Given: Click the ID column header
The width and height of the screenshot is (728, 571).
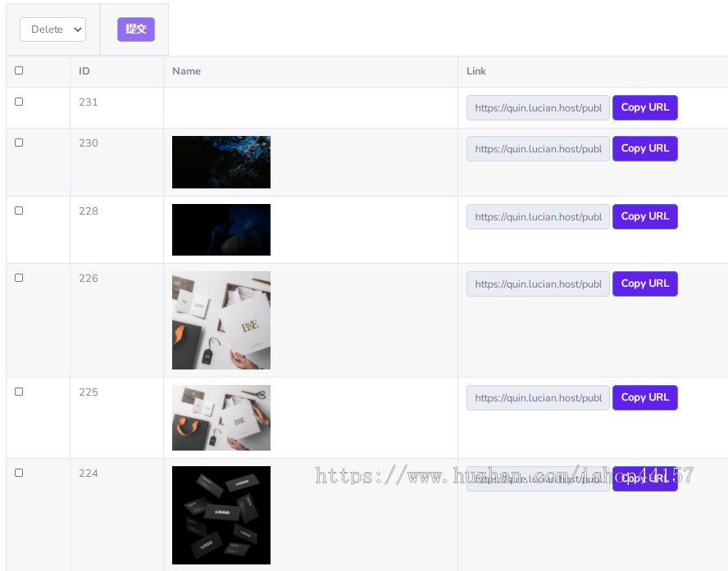Looking at the screenshot, I should 84,71.
